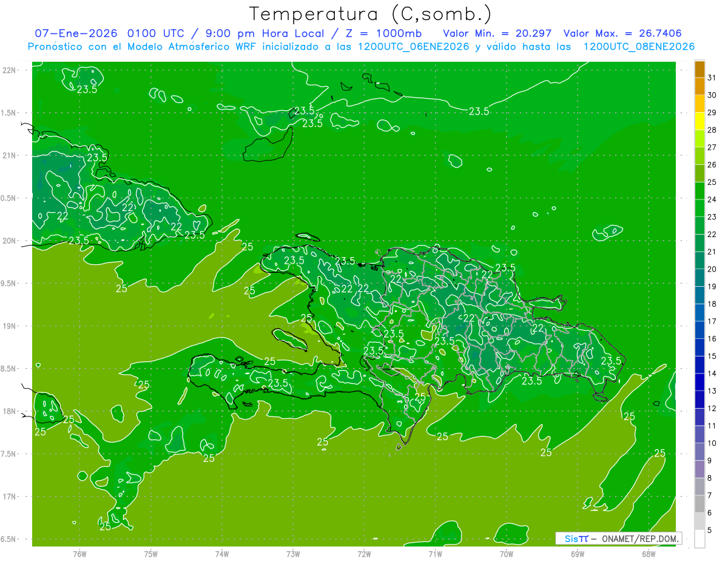The image size is (728, 562).
Task: Click the '21N' latitude axis label
Action: tap(10, 156)
